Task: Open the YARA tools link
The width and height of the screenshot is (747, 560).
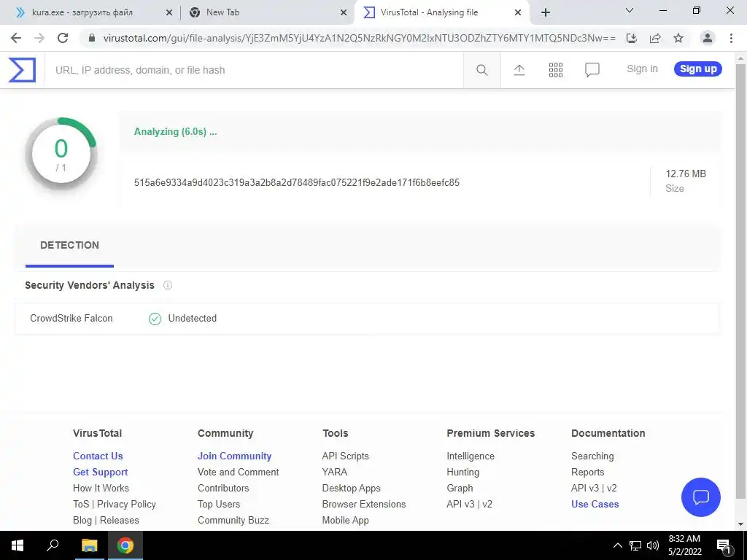Action: (334, 472)
